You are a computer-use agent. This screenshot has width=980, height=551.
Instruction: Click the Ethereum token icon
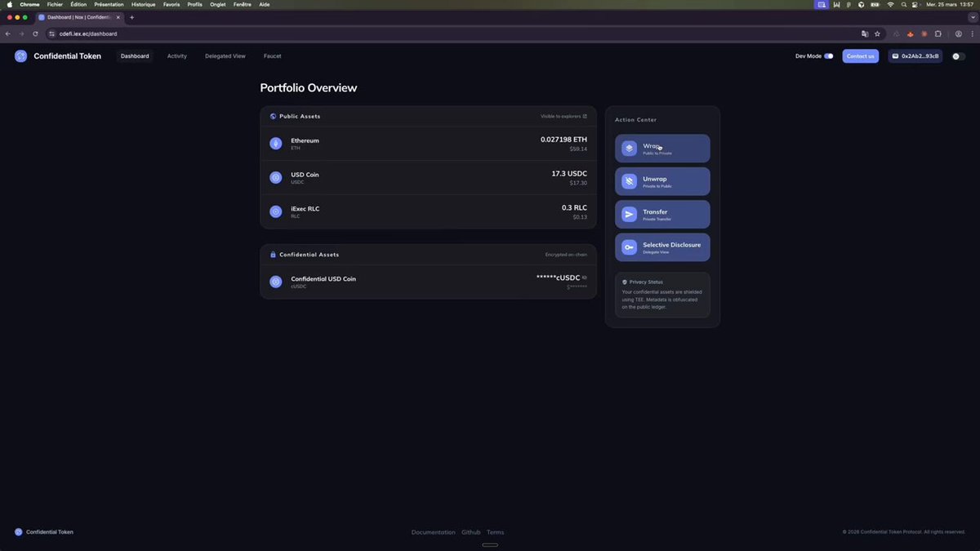point(276,144)
